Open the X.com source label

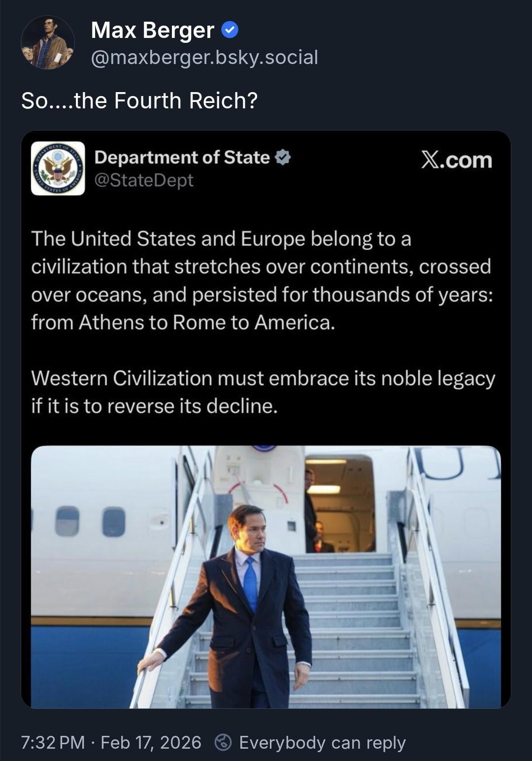click(457, 160)
